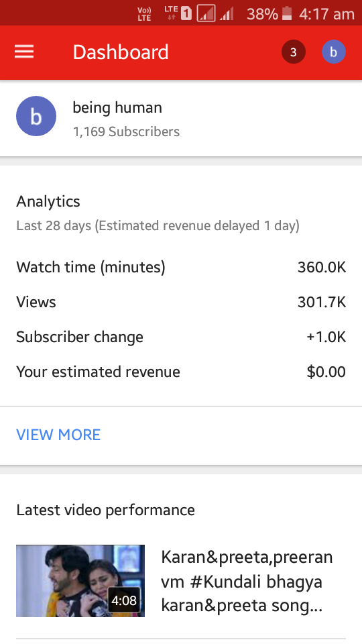
Task: Select the Watch time (minutes) row
Action: coord(181,268)
